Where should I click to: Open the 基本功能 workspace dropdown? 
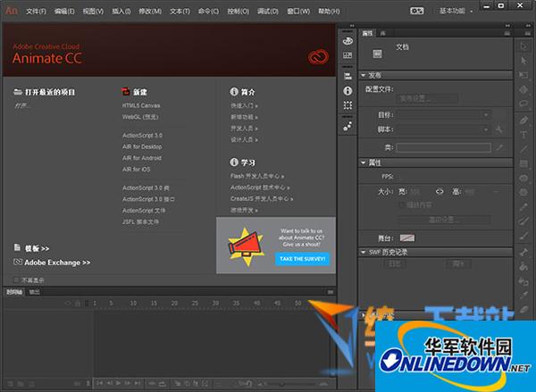pos(456,11)
